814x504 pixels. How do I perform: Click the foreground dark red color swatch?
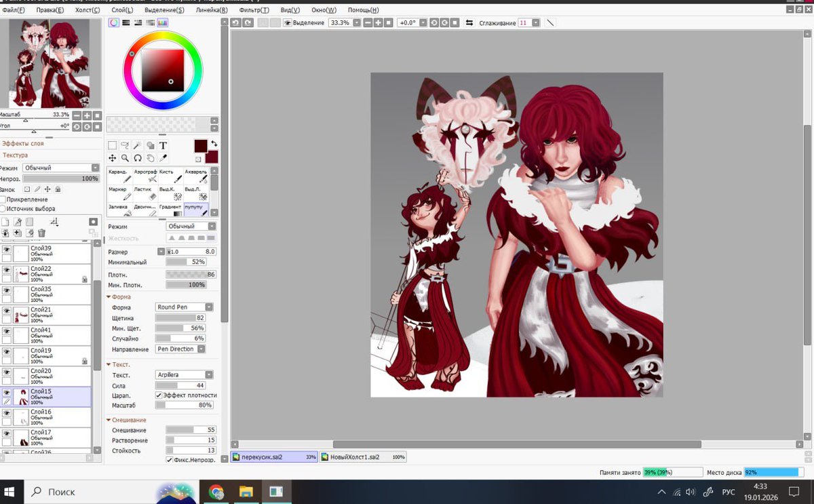click(x=200, y=146)
